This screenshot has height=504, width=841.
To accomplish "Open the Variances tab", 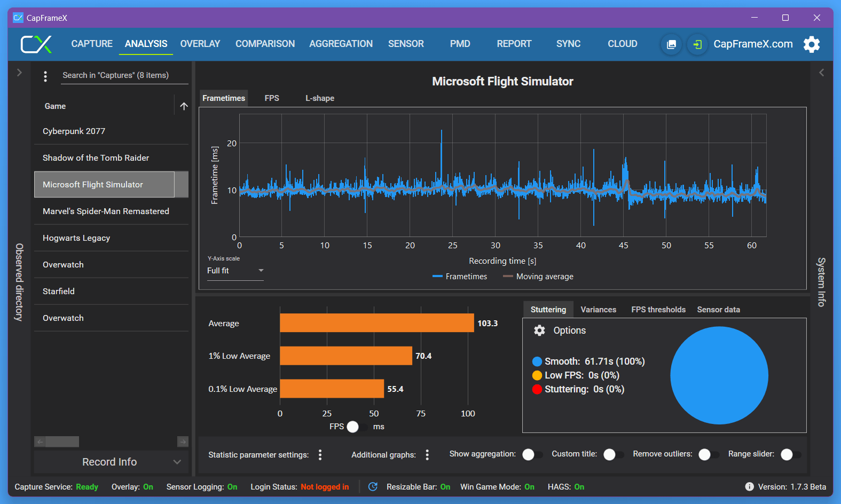I will coord(598,310).
